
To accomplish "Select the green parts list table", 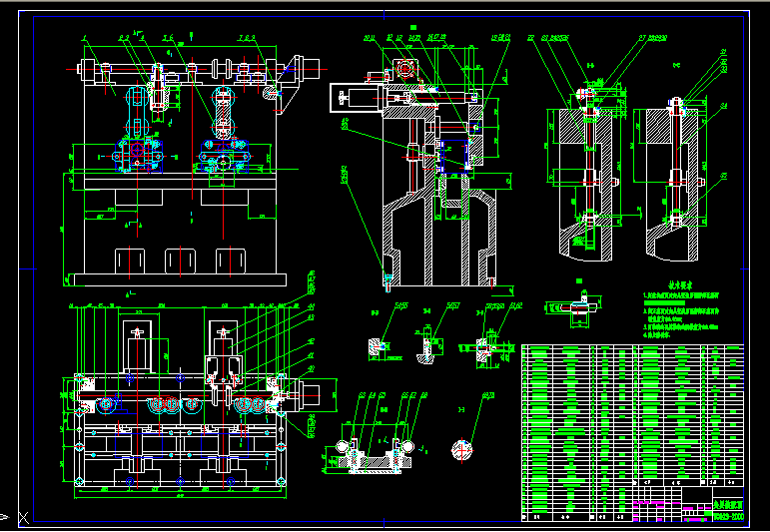I will 632,433.
